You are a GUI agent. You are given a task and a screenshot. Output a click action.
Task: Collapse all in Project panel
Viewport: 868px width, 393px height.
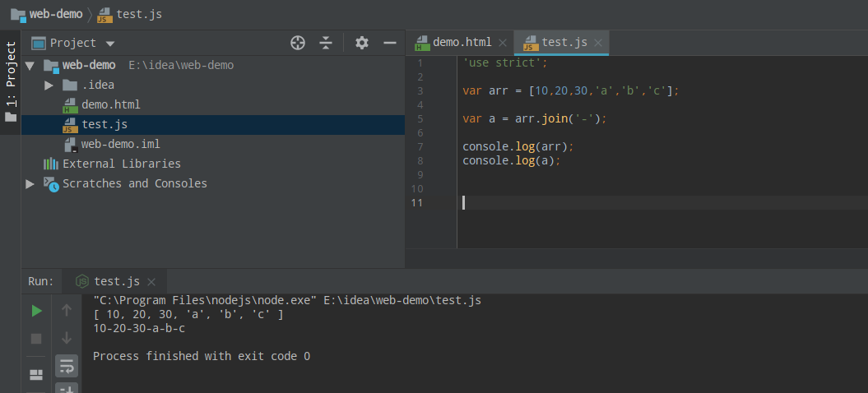[x=326, y=43]
